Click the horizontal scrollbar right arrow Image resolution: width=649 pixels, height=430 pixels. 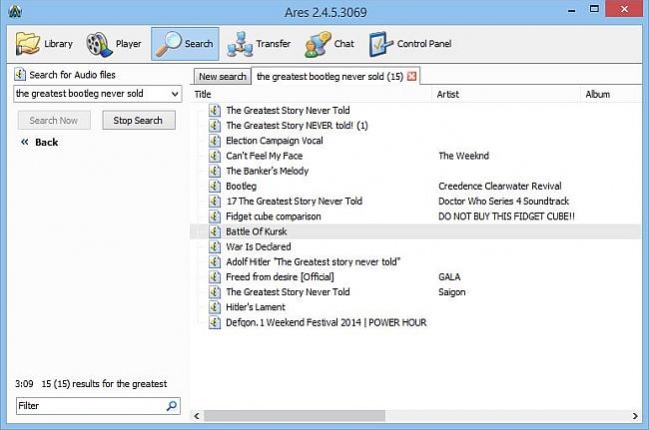[x=635, y=416]
